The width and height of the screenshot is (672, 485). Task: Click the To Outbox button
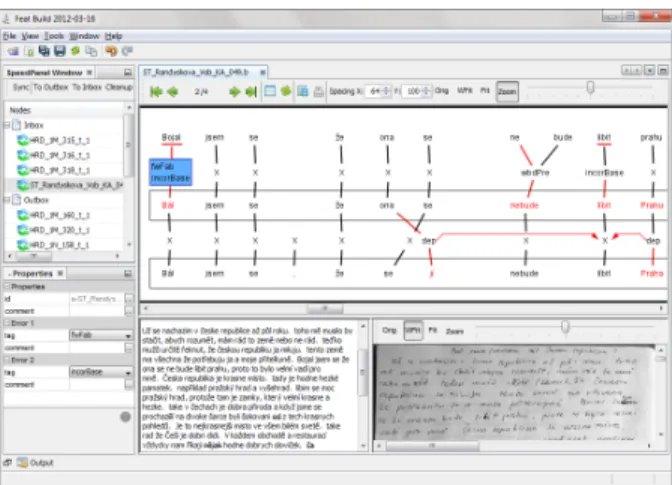tap(51, 87)
